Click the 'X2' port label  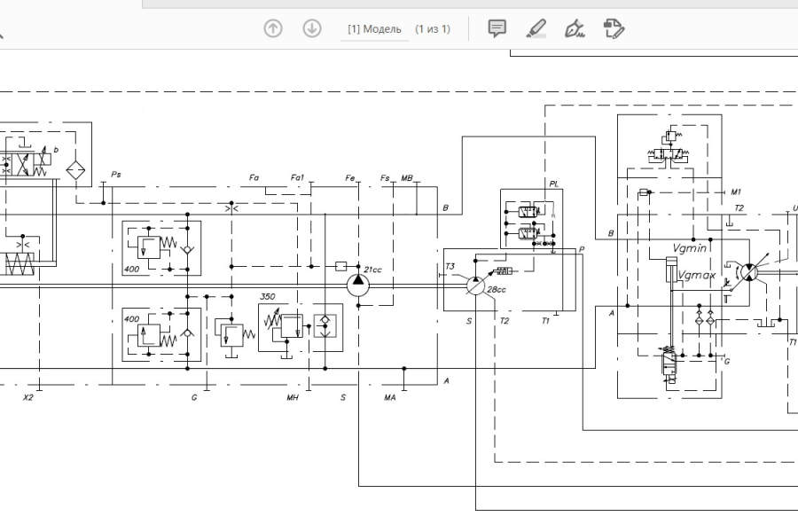tap(28, 397)
